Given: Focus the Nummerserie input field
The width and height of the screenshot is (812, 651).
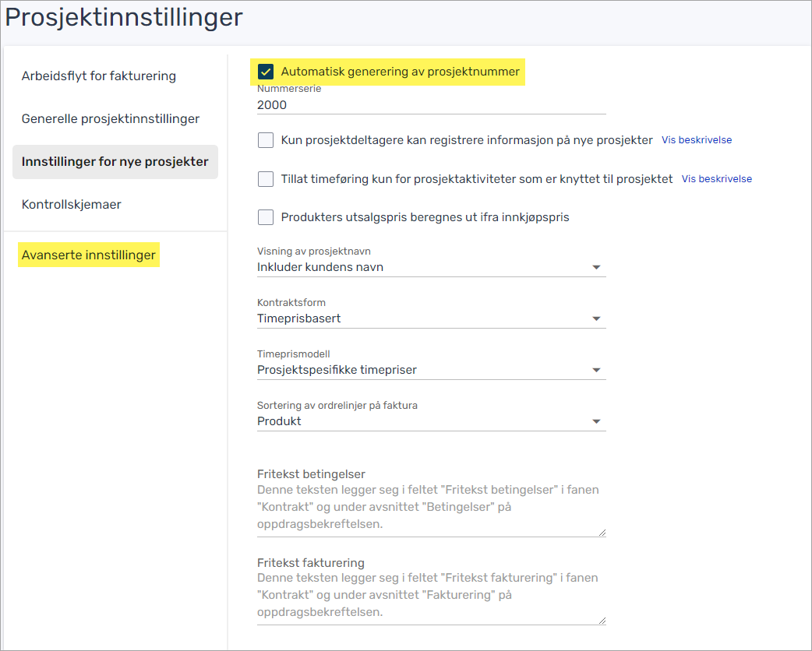Looking at the screenshot, I should [x=432, y=105].
